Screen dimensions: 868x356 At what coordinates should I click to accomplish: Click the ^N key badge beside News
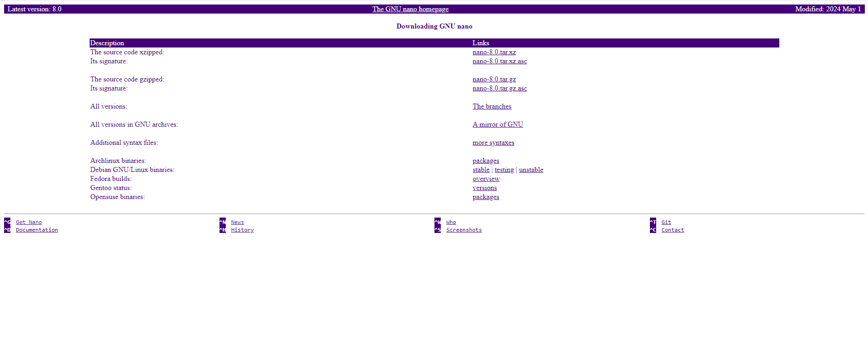pos(223,222)
